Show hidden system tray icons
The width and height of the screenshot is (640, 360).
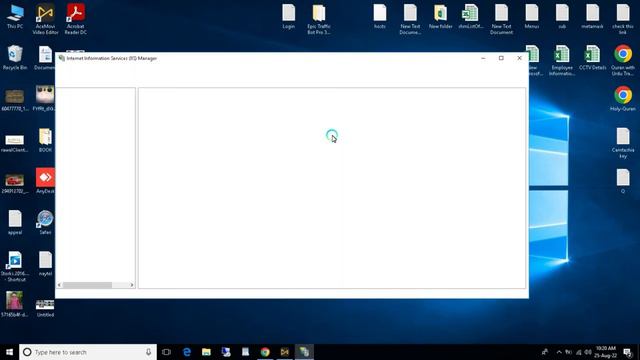tap(559, 352)
